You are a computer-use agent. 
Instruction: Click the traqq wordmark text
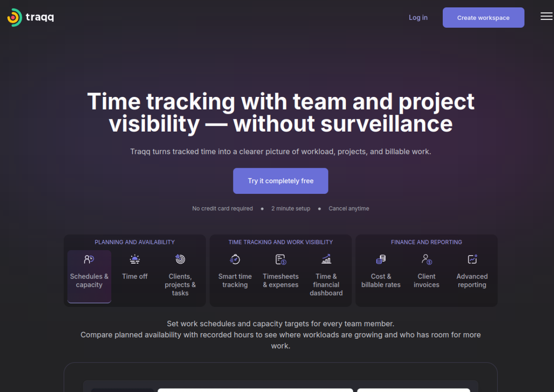pos(40,18)
